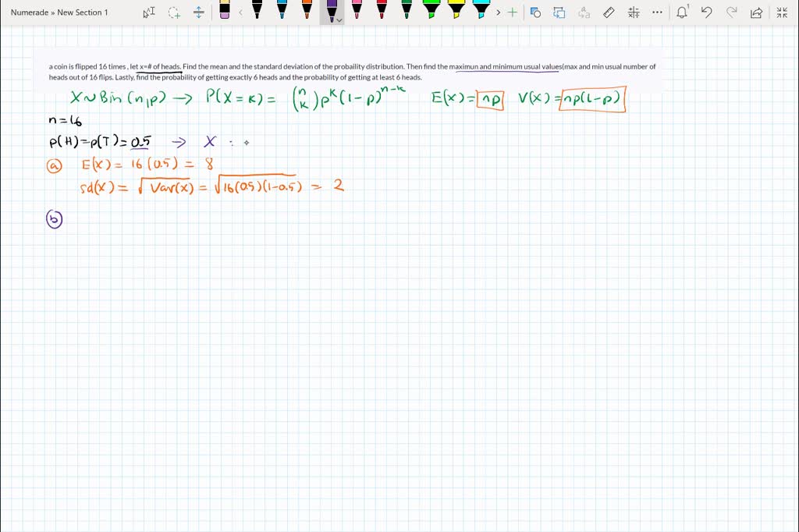Select the lasso selection tool

[172, 12]
